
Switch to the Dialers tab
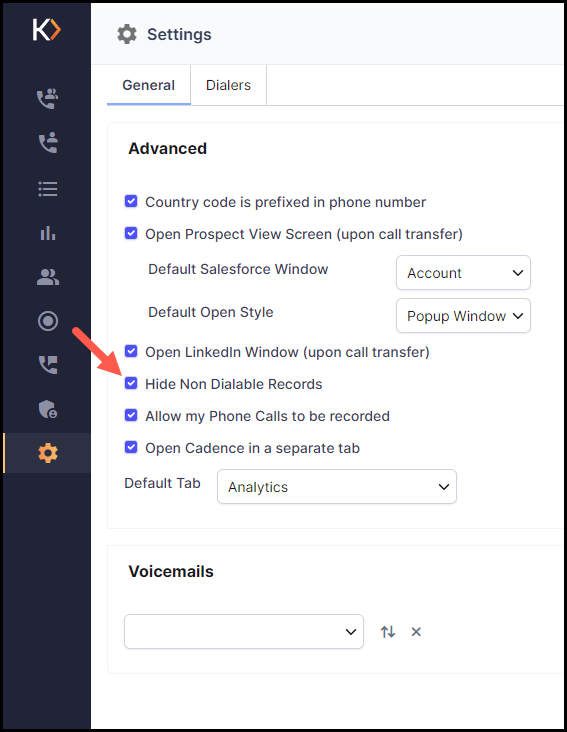tap(228, 85)
